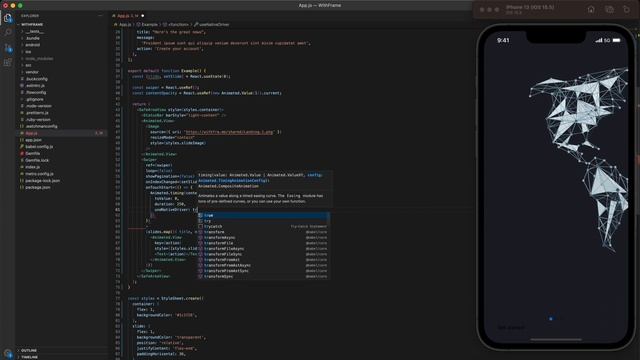Open the .prettierrc.js file

61,113
